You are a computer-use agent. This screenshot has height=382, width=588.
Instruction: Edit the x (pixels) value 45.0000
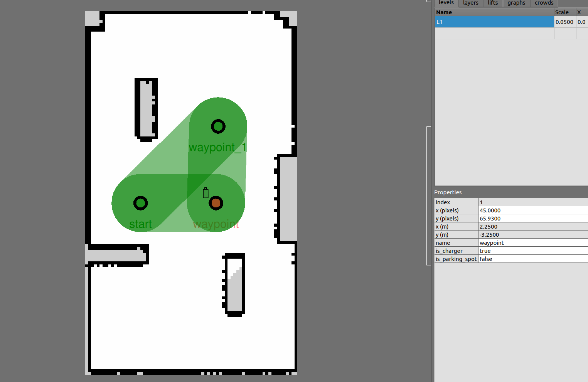click(533, 210)
